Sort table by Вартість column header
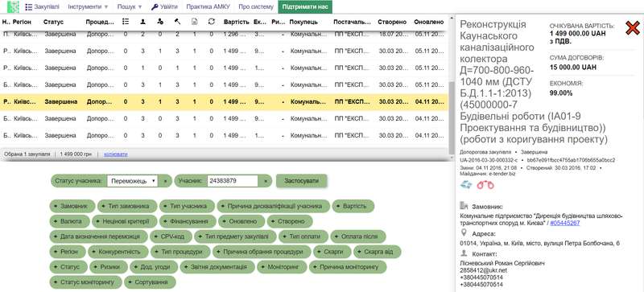This screenshot has width=644, height=292. pyautogui.click(x=236, y=22)
